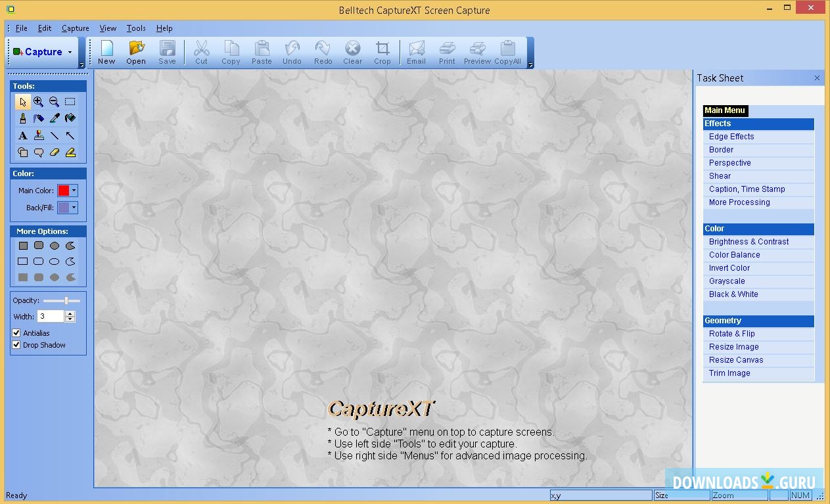Screen dimensions: 830x504
Task: Select the Zoom In magnifier tool
Action: point(39,101)
